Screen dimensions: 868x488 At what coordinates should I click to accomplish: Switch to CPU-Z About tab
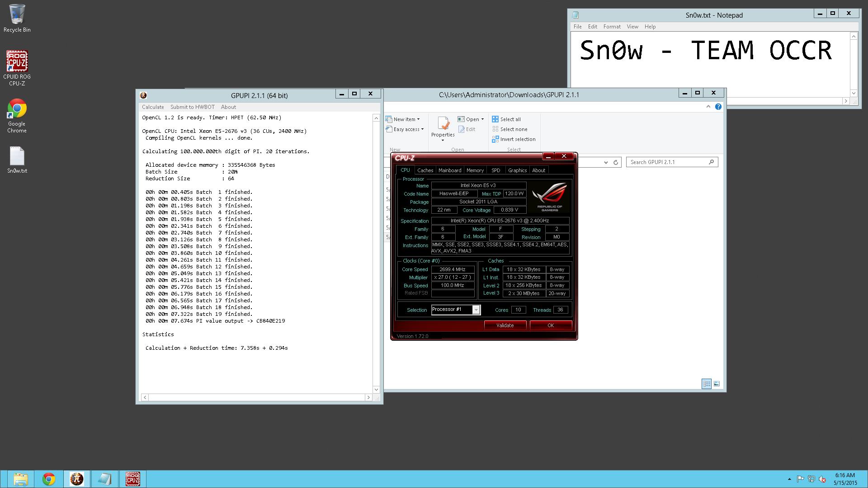538,170
